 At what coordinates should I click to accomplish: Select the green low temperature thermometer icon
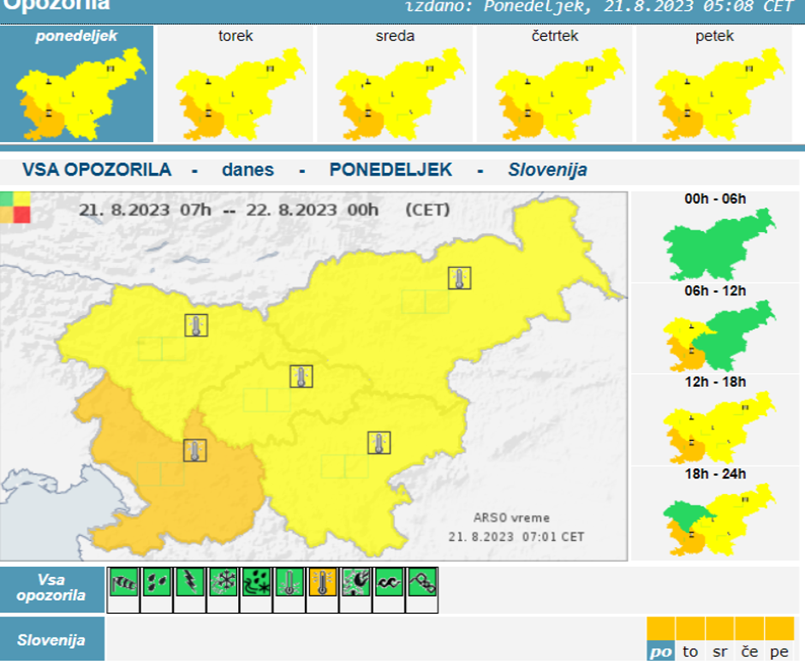tap(290, 583)
